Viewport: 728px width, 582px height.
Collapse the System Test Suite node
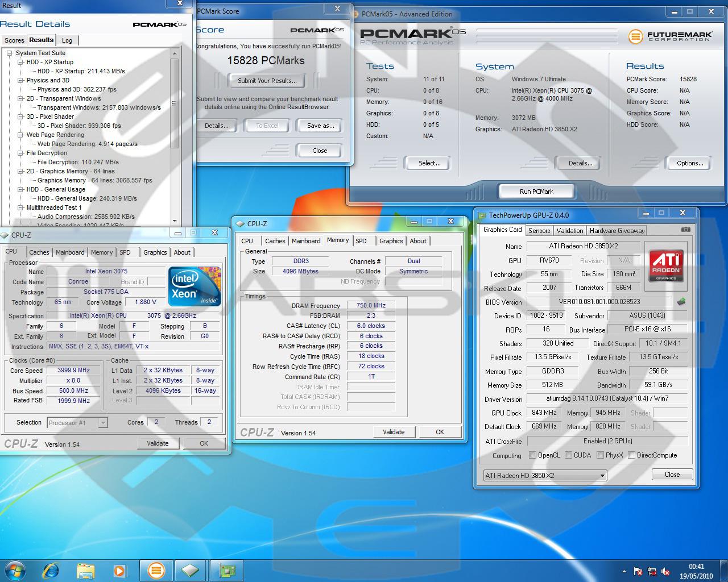pyautogui.click(x=10, y=53)
